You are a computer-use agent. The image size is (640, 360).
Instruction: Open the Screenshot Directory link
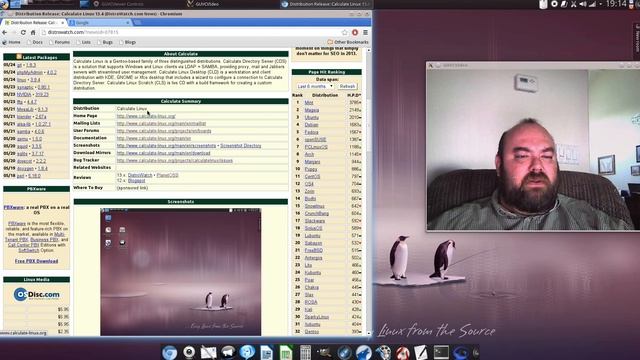[240, 146]
